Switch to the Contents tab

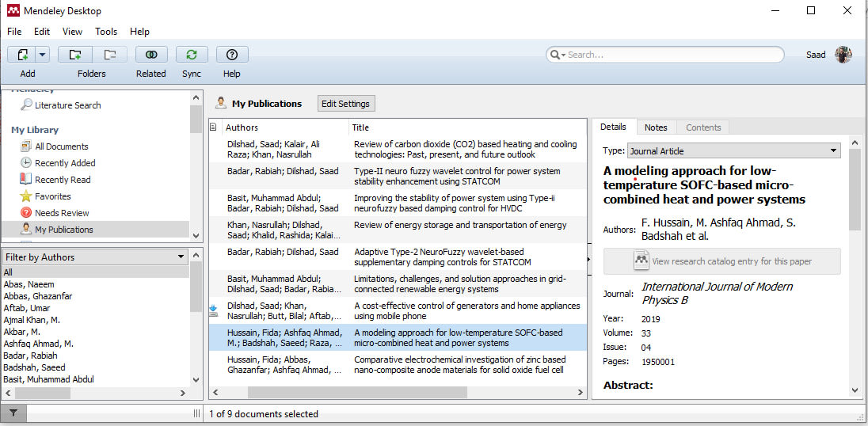703,127
